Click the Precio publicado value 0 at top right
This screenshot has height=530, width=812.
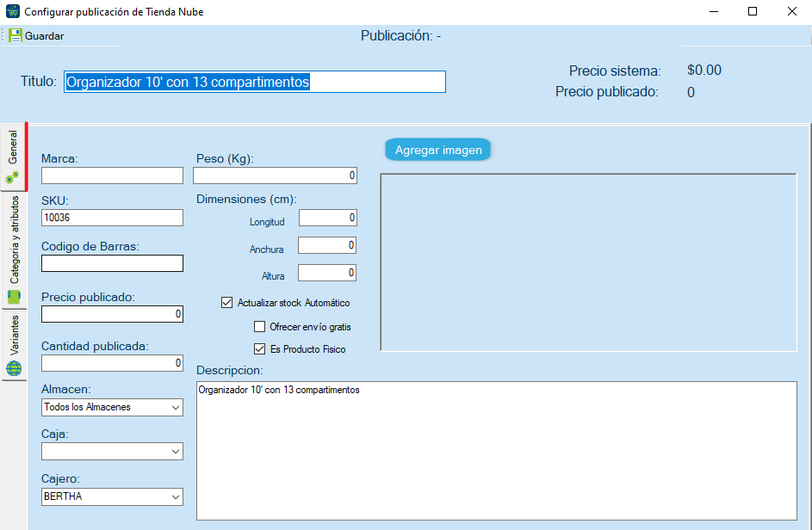point(691,92)
